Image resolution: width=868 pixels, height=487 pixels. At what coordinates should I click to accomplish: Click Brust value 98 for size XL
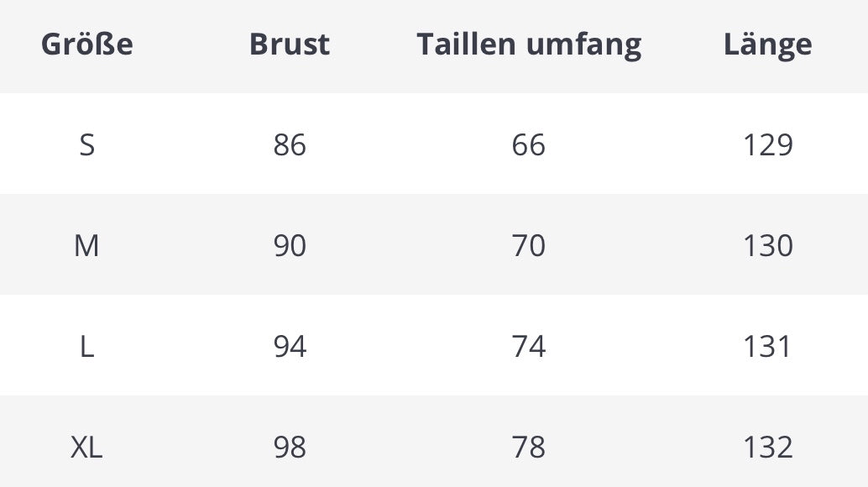tap(290, 448)
